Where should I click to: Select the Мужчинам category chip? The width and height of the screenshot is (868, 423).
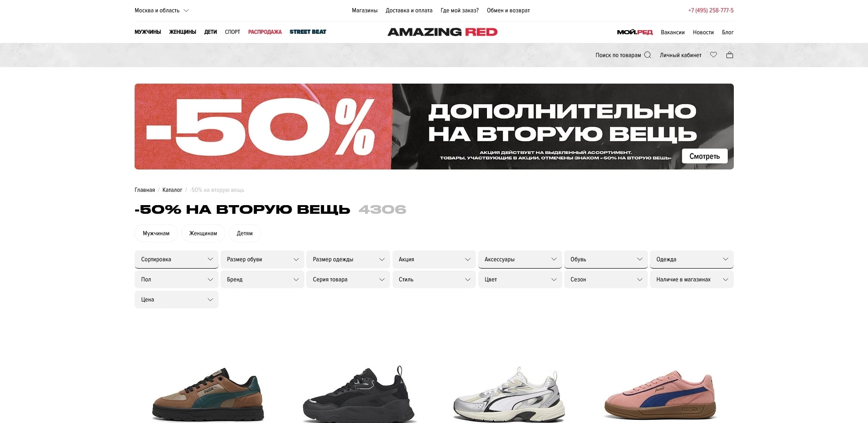pyautogui.click(x=156, y=233)
